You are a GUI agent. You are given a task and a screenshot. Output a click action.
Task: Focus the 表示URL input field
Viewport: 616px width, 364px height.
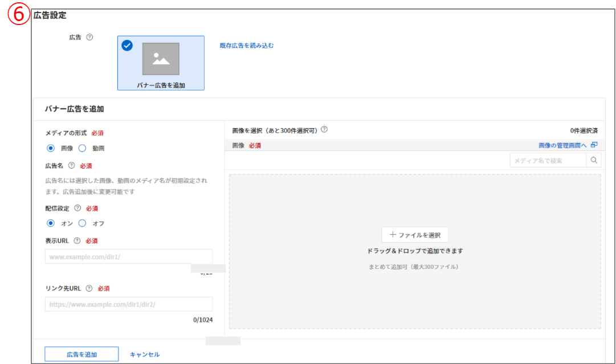click(128, 257)
